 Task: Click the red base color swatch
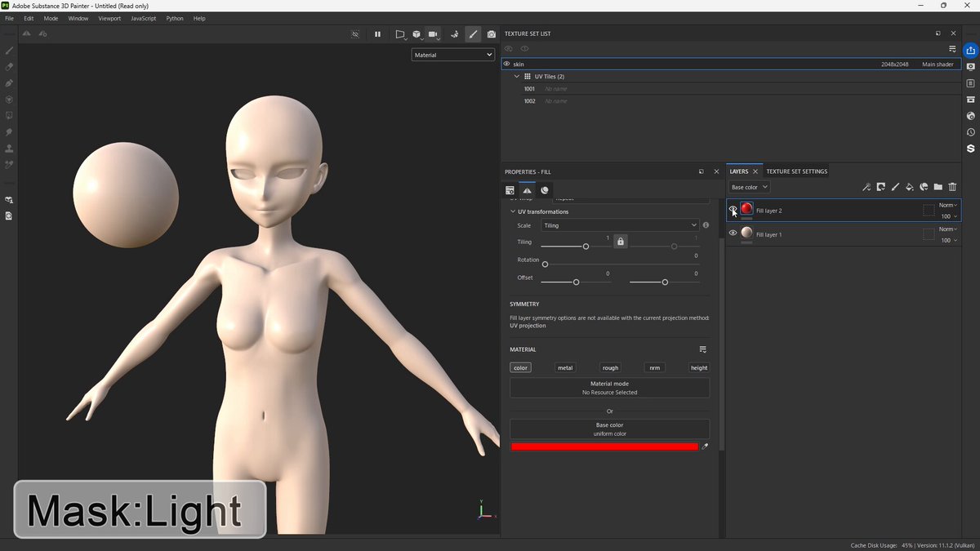click(x=604, y=447)
